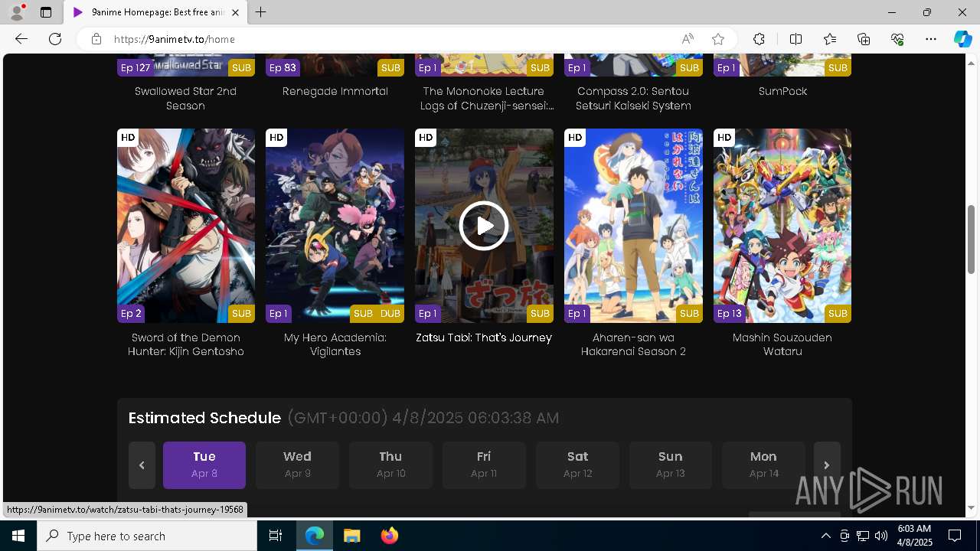Close the 9anime Homepage tab
The image size is (980, 551).
[x=235, y=12]
